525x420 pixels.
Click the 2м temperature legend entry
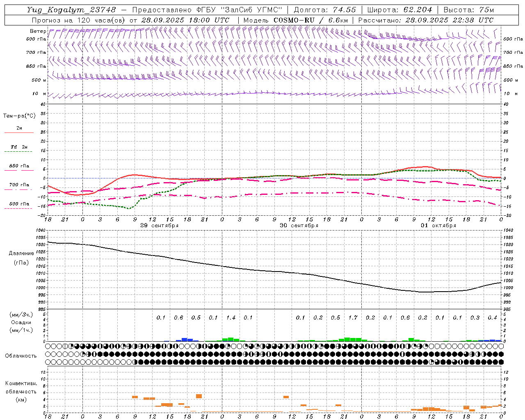(x=19, y=128)
